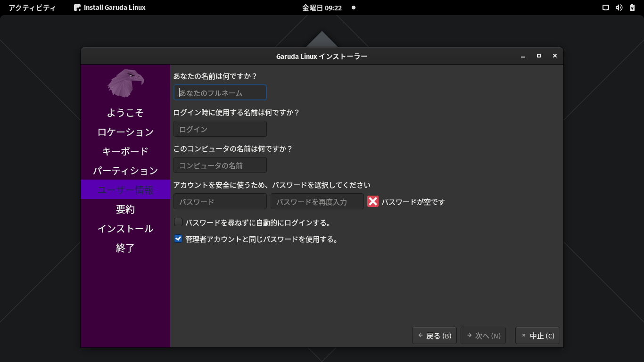Click the あなたの名前は何ですか？ label

click(215, 76)
